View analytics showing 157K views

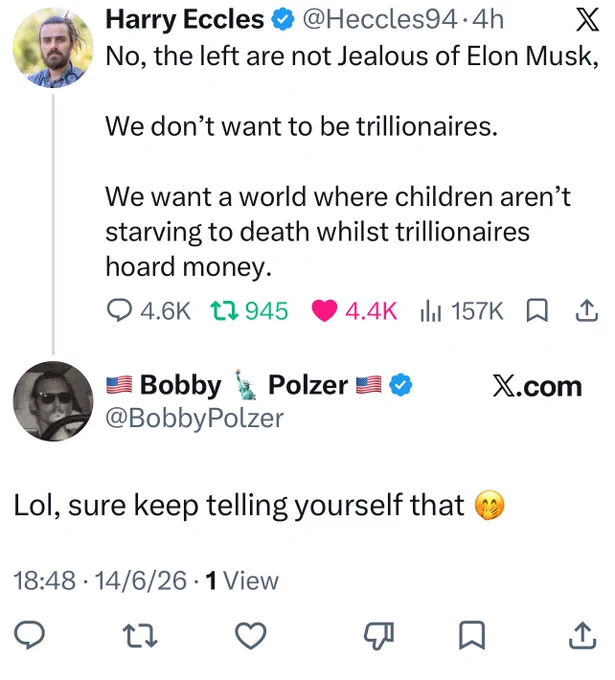tap(461, 311)
